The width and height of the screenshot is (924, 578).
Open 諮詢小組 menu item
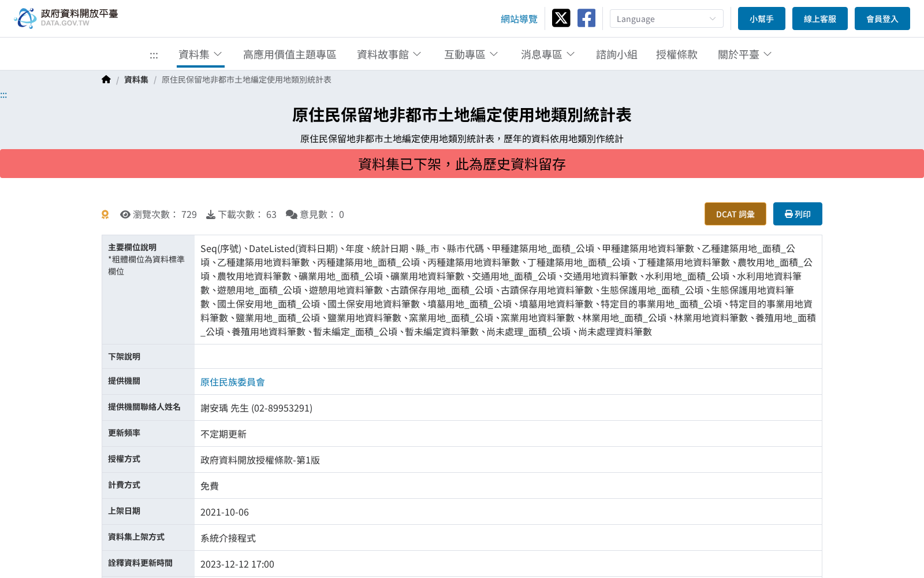pos(617,54)
